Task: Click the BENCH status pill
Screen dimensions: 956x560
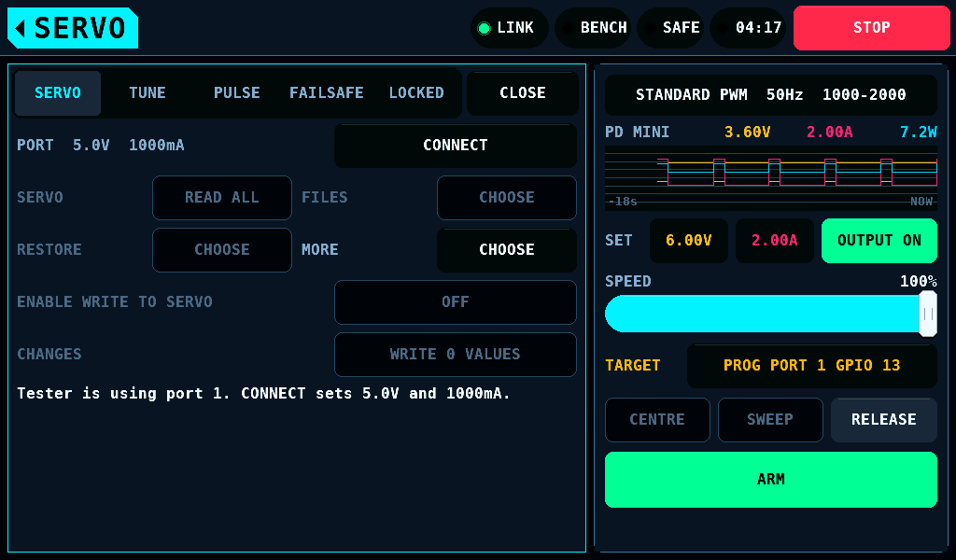Action: (593, 28)
